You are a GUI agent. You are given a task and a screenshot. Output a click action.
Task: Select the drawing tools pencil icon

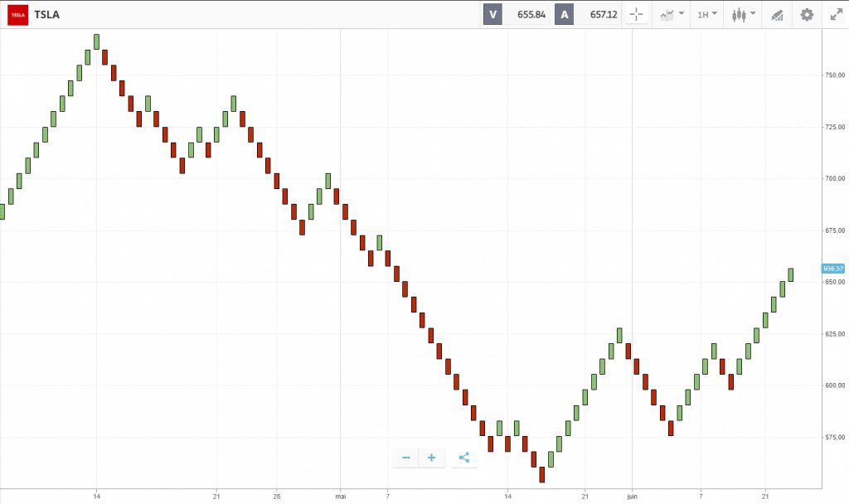[x=777, y=15]
